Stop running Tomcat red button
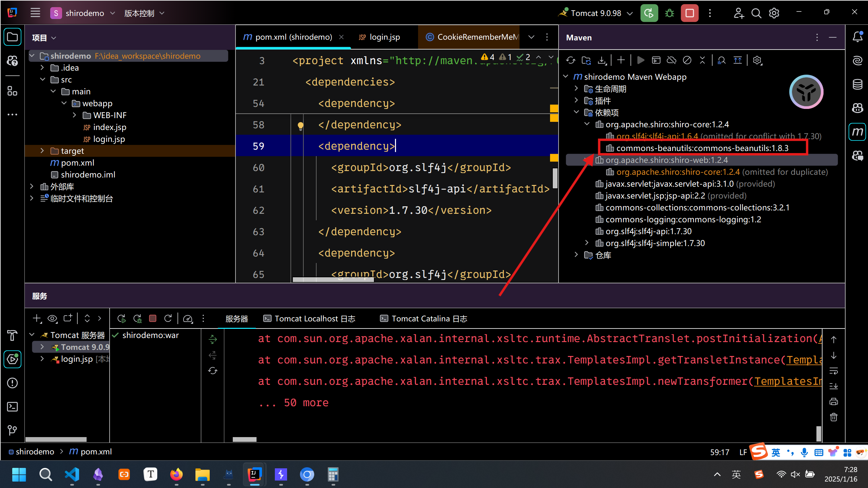This screenshot has width=868, height=488. pyautogui.click(x=690, y=13)
